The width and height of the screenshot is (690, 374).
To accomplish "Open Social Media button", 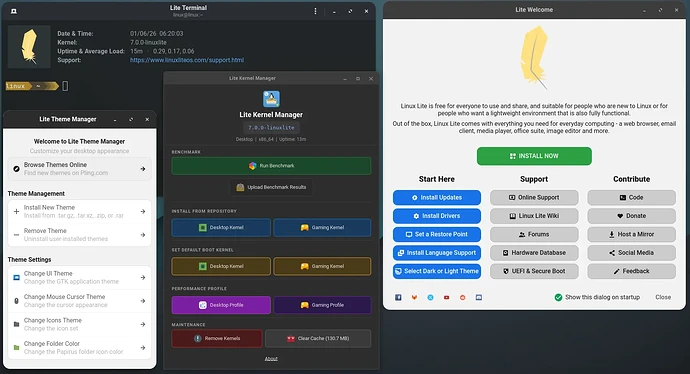I will (x=631, y=253).
